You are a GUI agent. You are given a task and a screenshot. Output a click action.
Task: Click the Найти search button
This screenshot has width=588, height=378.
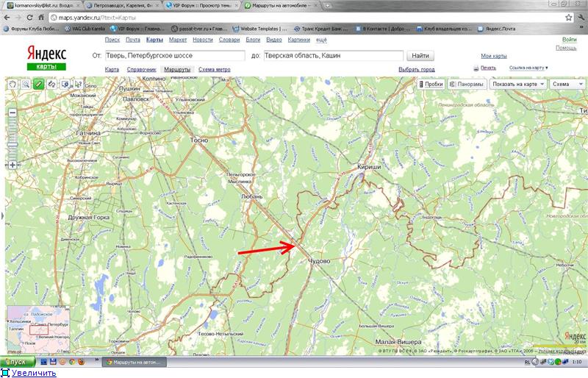pos(420,56)
